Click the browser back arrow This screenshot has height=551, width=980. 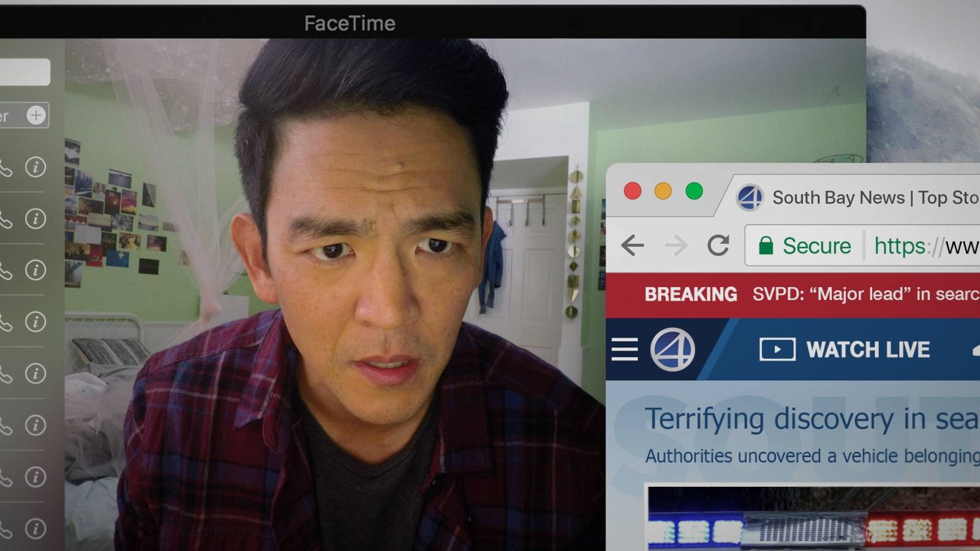632,246
